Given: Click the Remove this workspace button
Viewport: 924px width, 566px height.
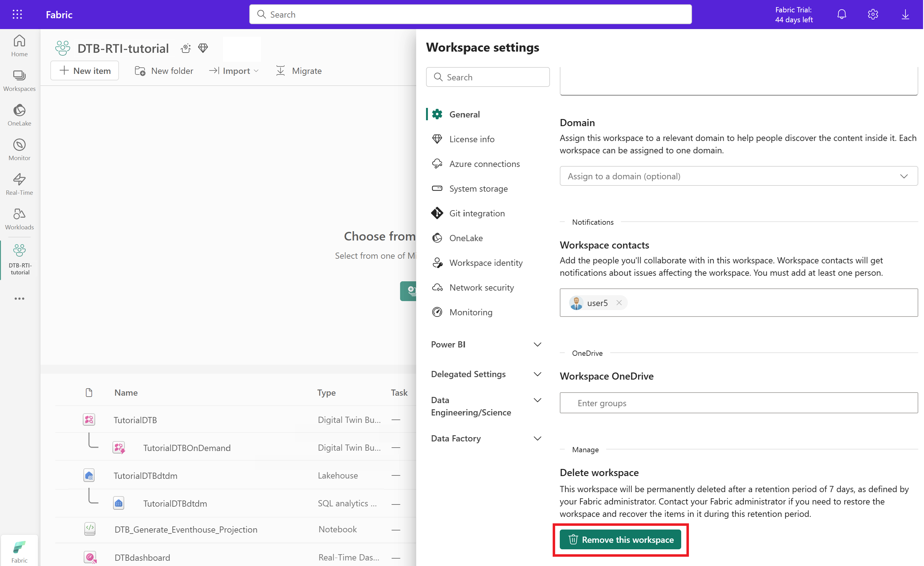Looking at the screenshot, I should pos(620,540).
